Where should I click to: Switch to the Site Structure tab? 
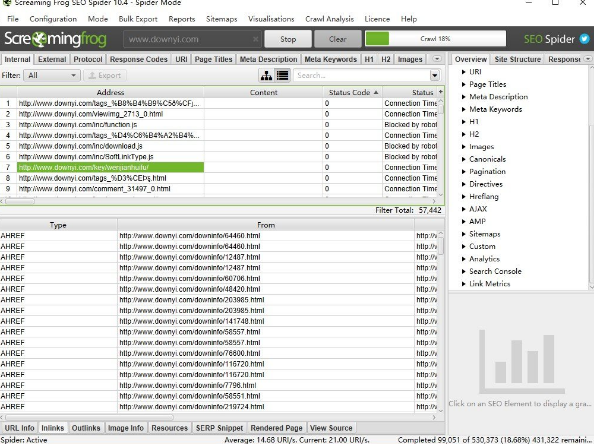[517, 59]
